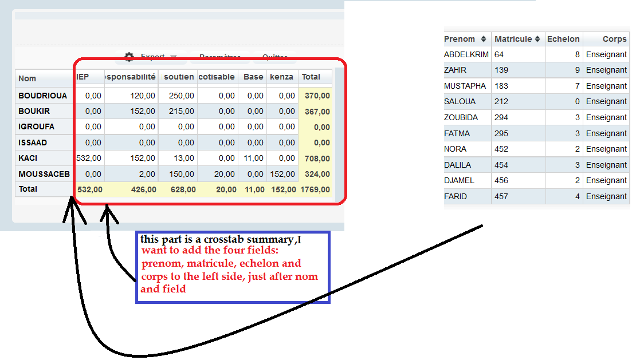Select the soutien column header

(x=179, y=77)
